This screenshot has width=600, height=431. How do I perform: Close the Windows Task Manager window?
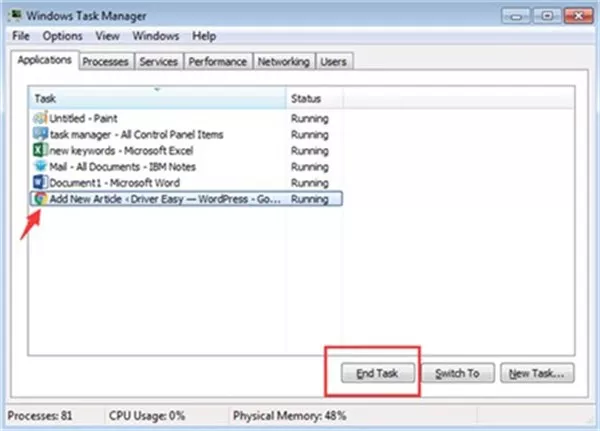(x=579, y=16)
